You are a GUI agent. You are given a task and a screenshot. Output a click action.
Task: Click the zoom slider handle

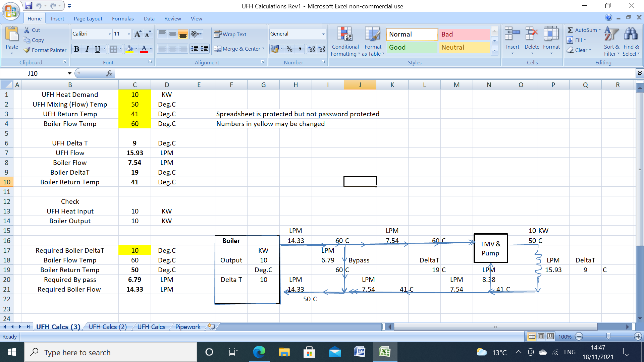click(608, 336)
